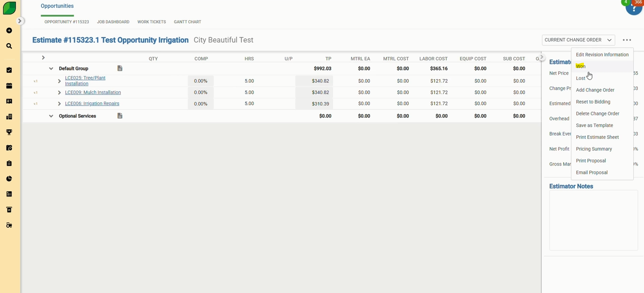Open the clipboard list icon in sidebar
This screenshot has height=293, width=644.
9,163
